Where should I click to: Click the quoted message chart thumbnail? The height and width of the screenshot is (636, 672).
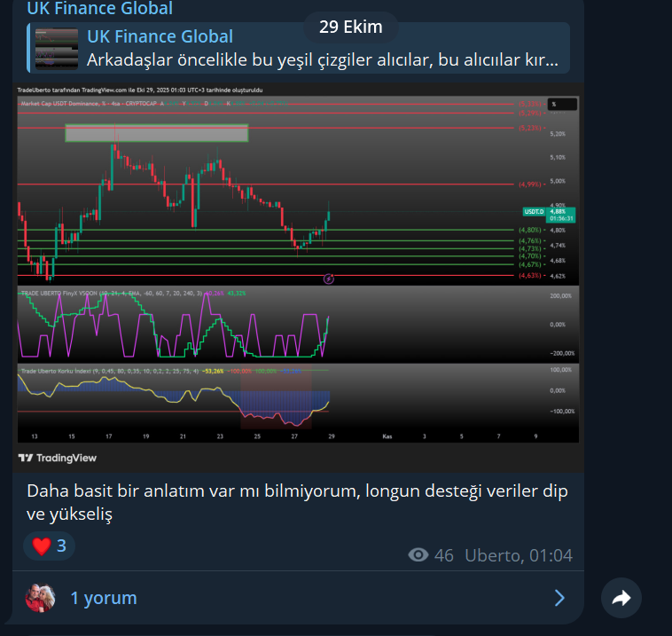pos(57,49)
